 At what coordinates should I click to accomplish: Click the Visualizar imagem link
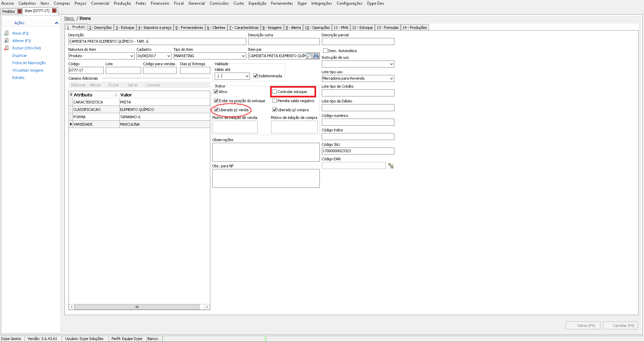[x=28, y=71]
